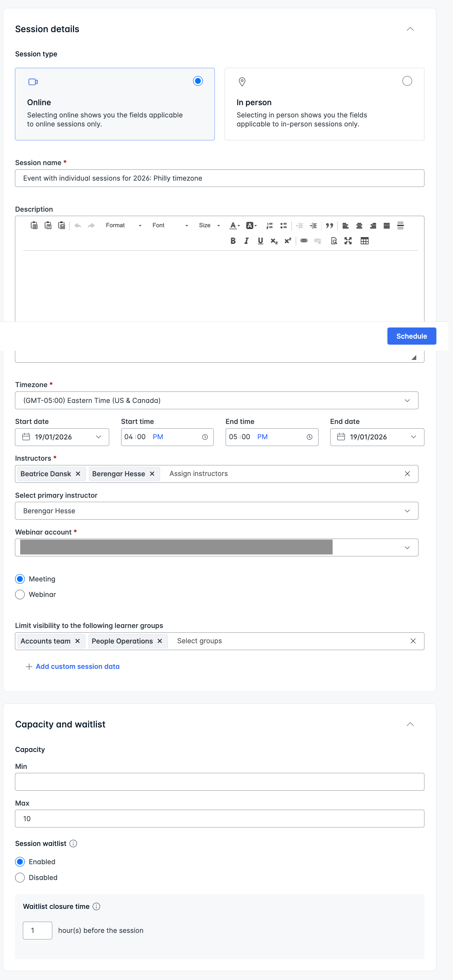
Task: Set session waitlist to Enabled
Action: click(x=20, y=862)
